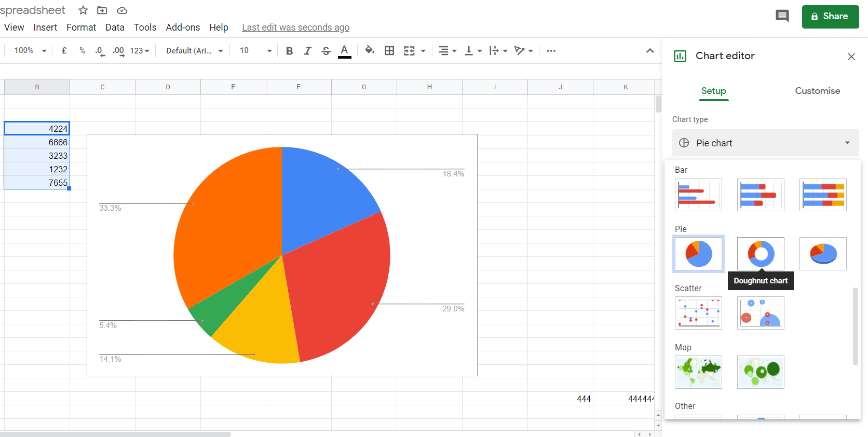Open the comment history icon
868x437 pixels.
click(x=782, y=16)
